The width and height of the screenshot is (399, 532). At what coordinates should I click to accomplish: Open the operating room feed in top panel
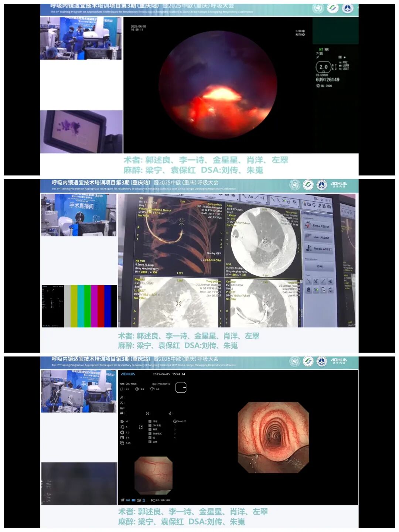point(81,38)
